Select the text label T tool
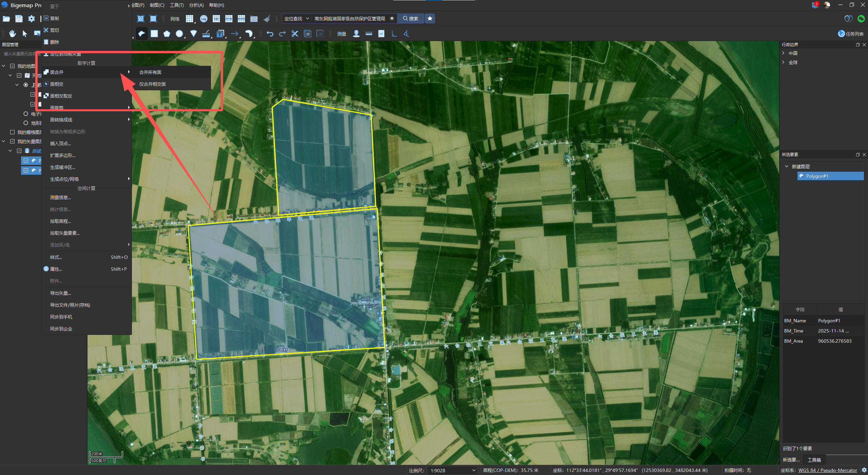 click(220, 34)
